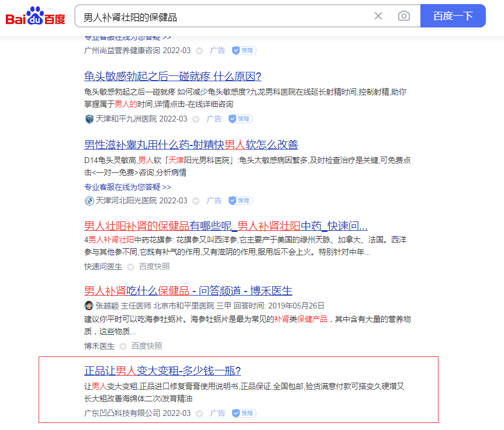This screenshot has height=430, width=504.
Task: Click the 专业客服在线为您答疑 link above 天津河北阳光医院
Action: tap(127, 187)
